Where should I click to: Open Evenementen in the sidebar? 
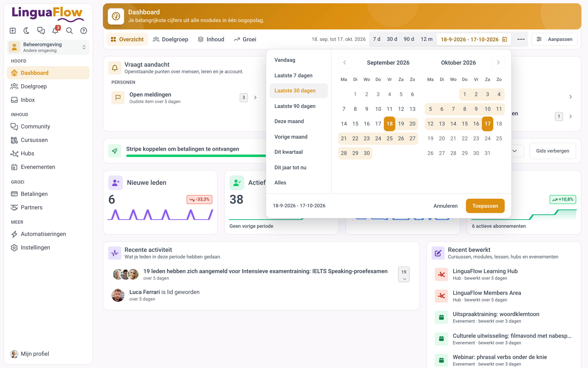pyautogui.click(x=48, y=167)
